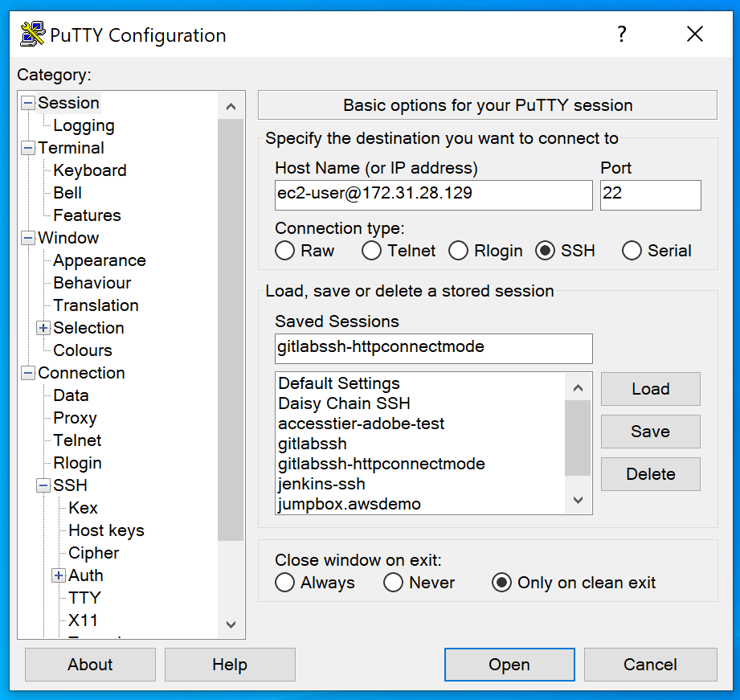Collapse the Window tree node
The height and width of the screenshot is (700, 740).
click(x=28, y=238)
